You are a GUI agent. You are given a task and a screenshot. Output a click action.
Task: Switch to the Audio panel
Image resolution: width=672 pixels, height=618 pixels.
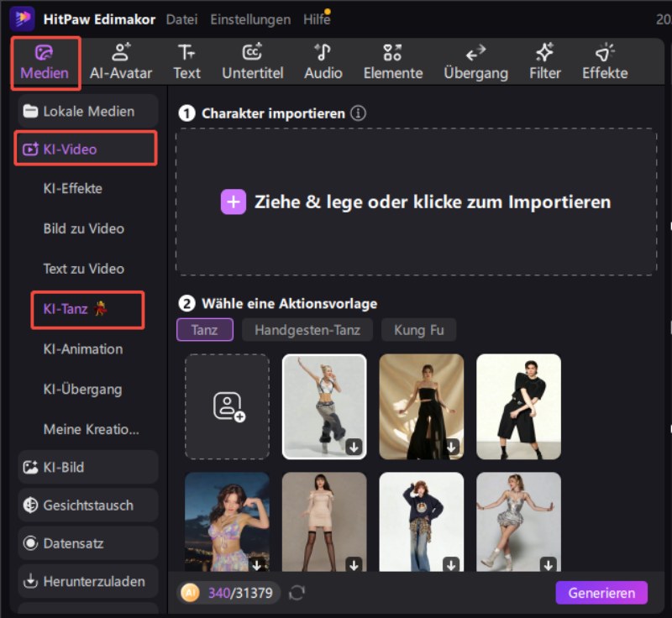click(x=323, y=62)
